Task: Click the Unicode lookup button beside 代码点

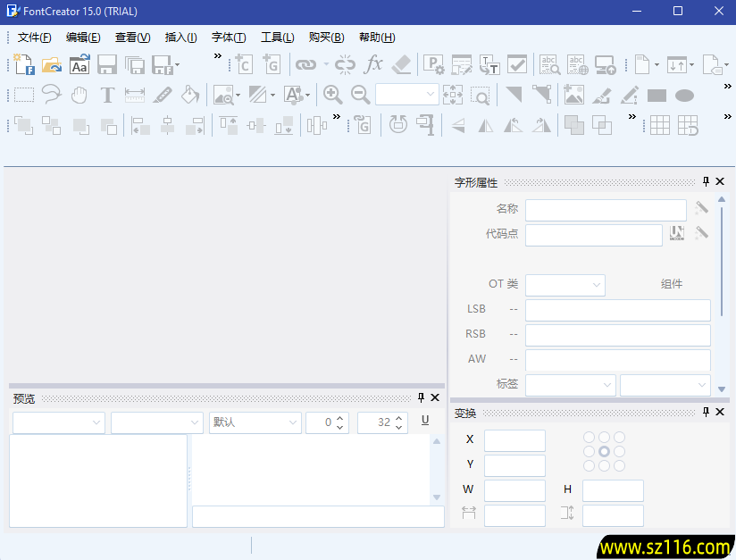Action: 677,233
